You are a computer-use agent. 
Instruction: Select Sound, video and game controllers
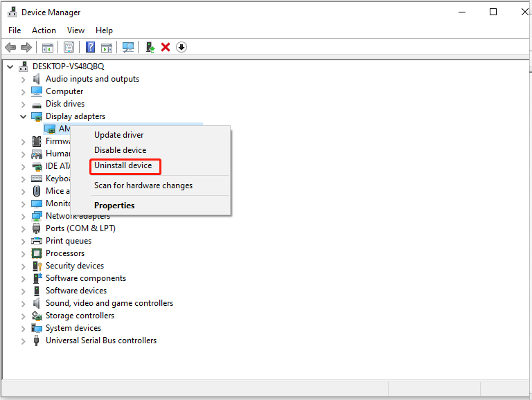point(109,303)
